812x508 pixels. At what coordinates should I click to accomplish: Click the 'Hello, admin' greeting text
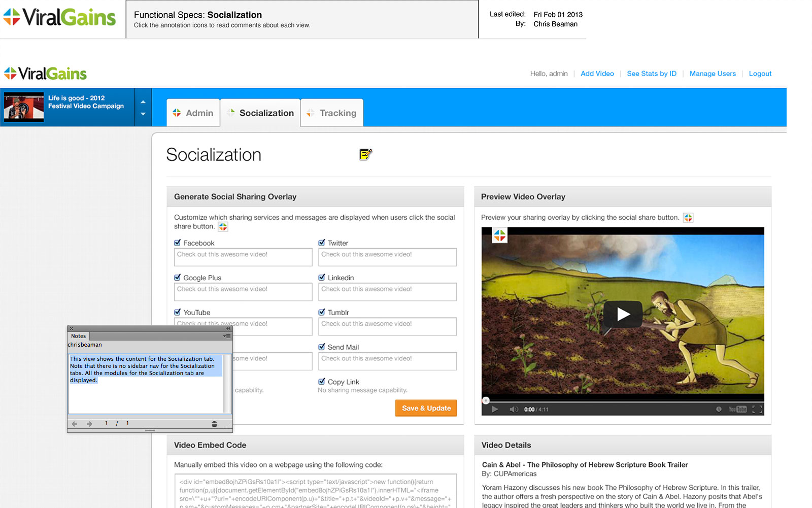click(549, 74)
